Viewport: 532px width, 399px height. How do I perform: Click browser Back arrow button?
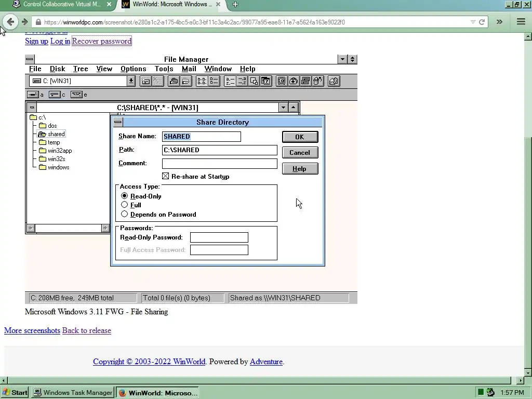pyautogui.click(x=10, y=22)
